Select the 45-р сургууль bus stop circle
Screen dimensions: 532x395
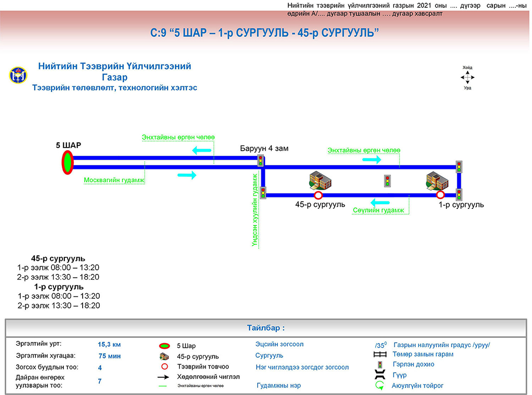[x=318, y=195]
